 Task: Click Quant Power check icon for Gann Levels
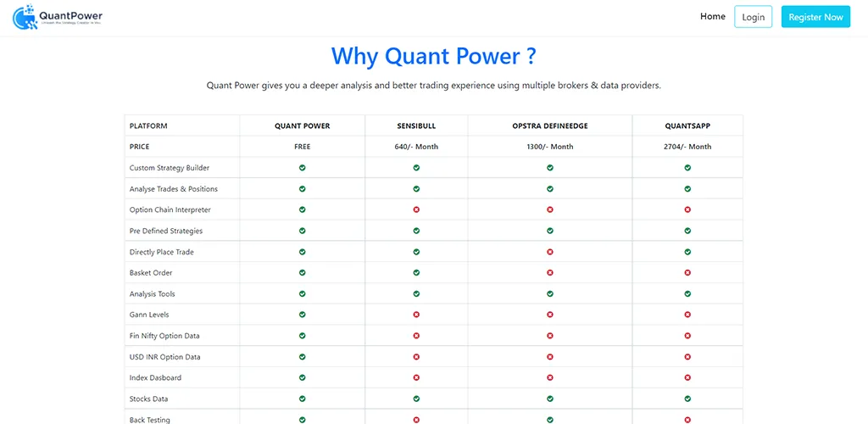coord(303,315)
